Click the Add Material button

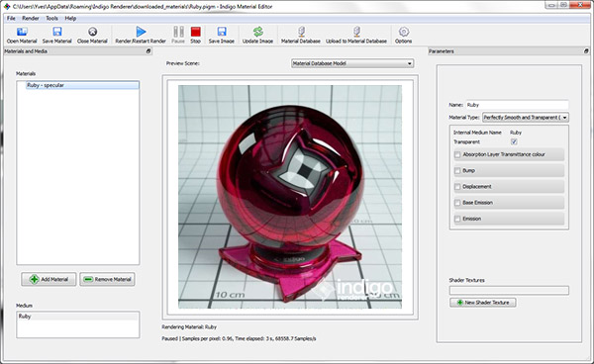(x=49, y=279)
